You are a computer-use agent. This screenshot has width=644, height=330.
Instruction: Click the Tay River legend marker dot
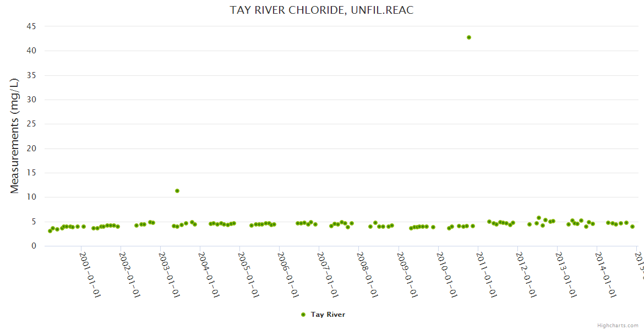[303, 315]
